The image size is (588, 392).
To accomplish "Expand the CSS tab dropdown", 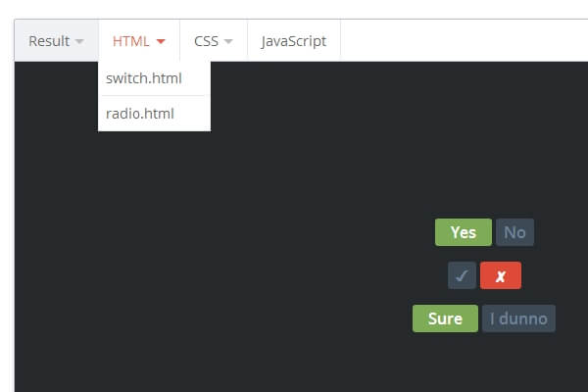I will click(x=213, y=41).
